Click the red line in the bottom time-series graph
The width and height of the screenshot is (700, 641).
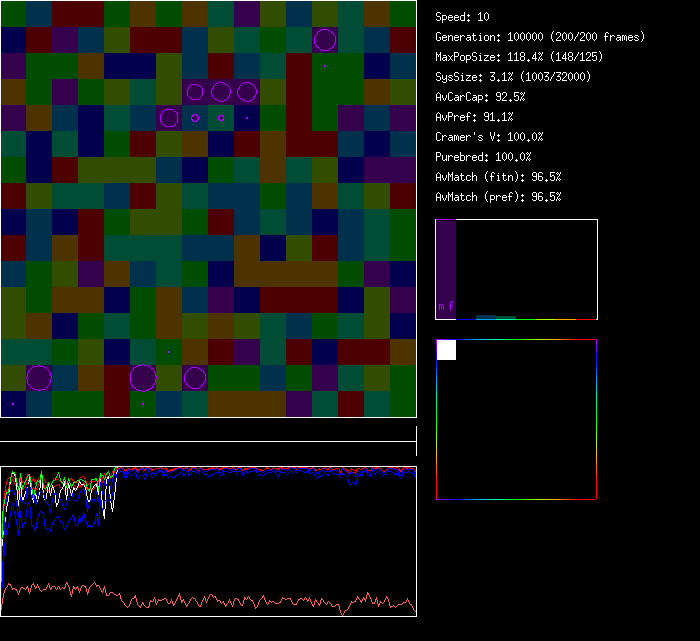point(200,598)
